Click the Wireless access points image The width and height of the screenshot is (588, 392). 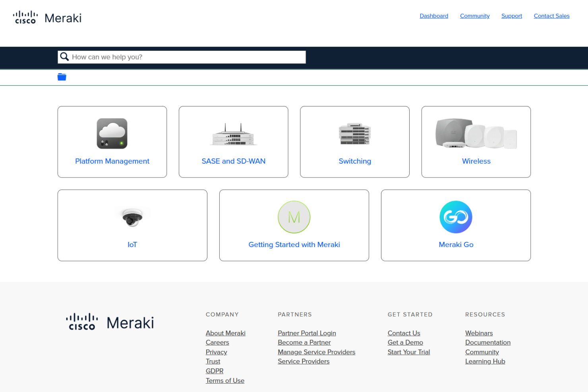tap(476, 133)
